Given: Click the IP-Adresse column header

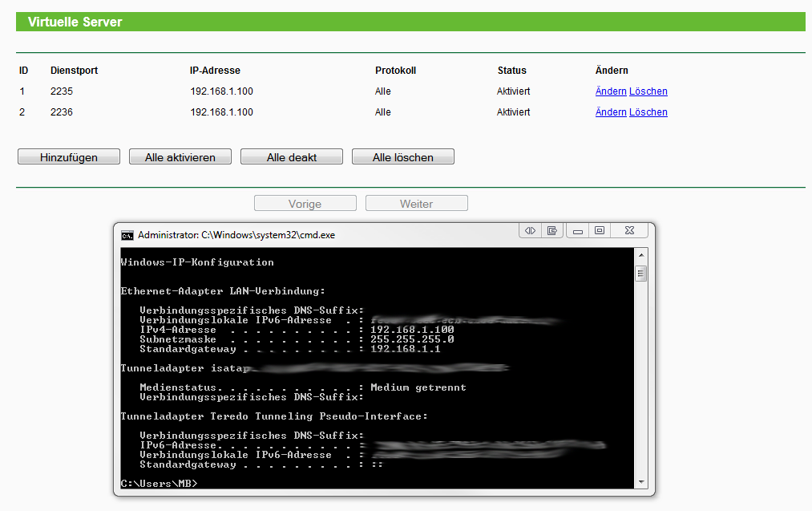Looking at the screenshot, I should click(x=215, y=71).
